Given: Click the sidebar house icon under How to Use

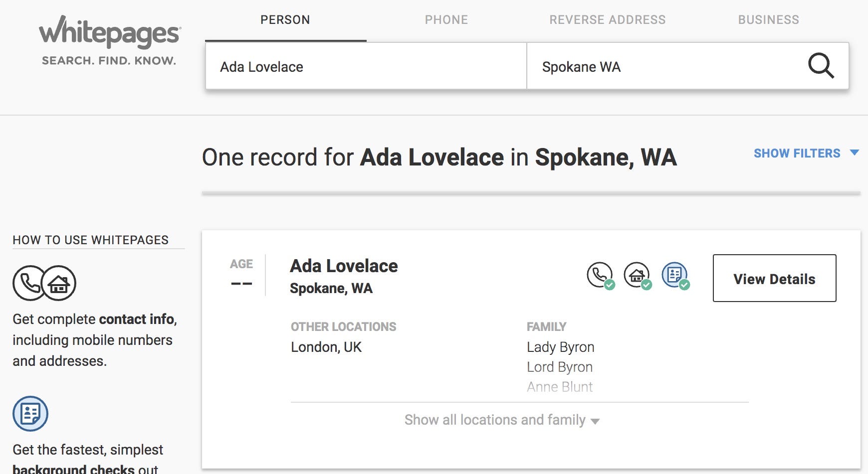Looking at the screenshot, I should [x=59, y=283].
